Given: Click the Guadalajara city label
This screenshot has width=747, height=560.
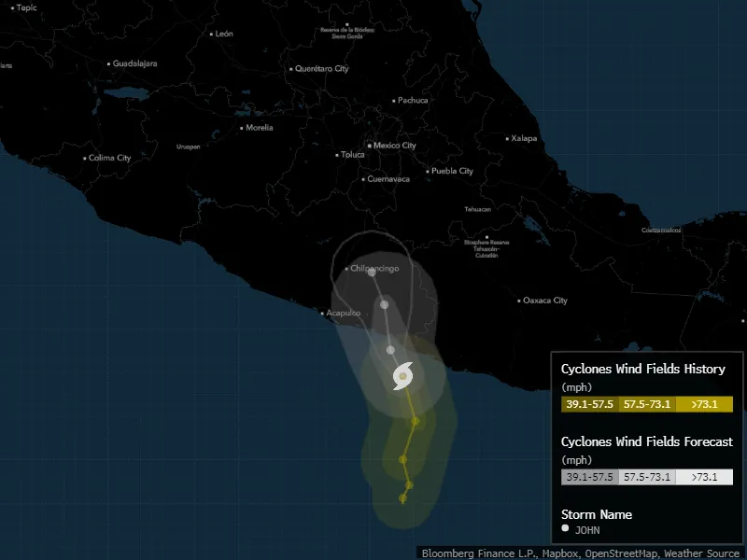Looking at the screenshot, I should pyautogui.click(x=134, y=63).
